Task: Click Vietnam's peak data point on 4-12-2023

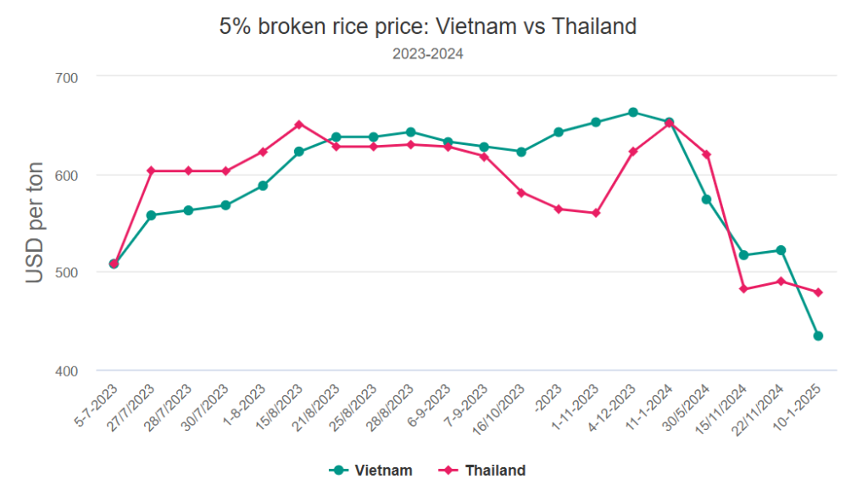Action: tap(633, 112)
